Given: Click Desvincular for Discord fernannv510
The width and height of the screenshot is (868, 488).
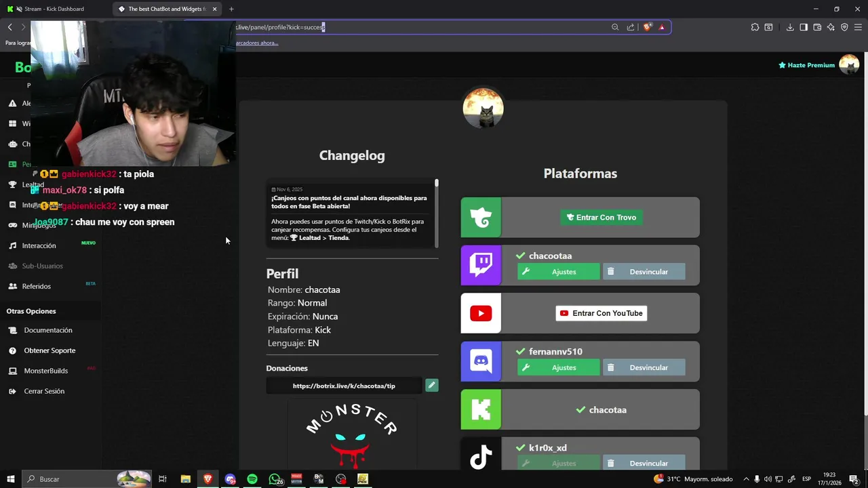Looking at the screenshot, I should point(644,367).
